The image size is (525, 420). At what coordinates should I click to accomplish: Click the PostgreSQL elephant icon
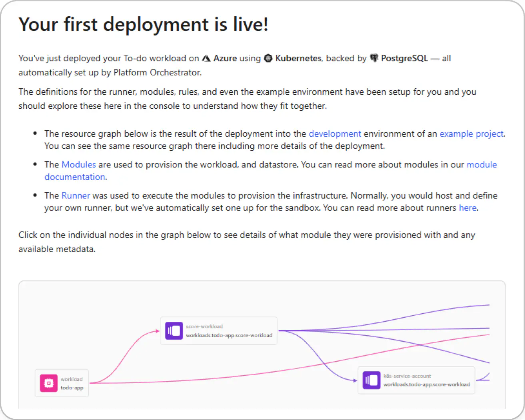click(374, 58)
